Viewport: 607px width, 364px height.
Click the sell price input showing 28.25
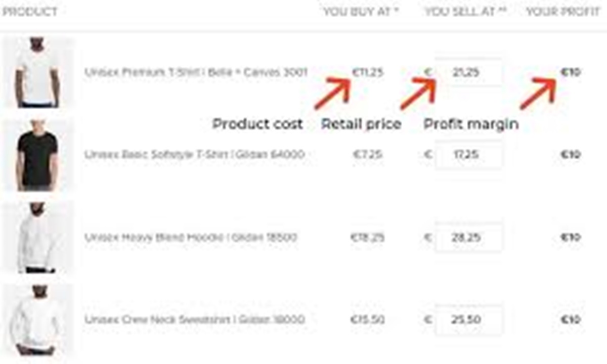click(468, 237)
